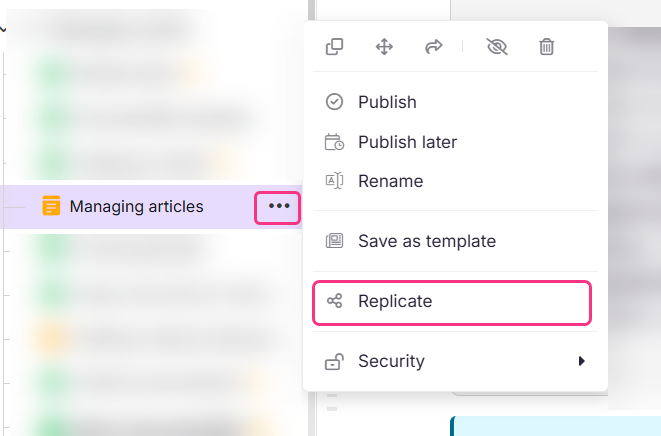Select Rename in the menu
Screen dimensions: 661x436
(455, 181)
